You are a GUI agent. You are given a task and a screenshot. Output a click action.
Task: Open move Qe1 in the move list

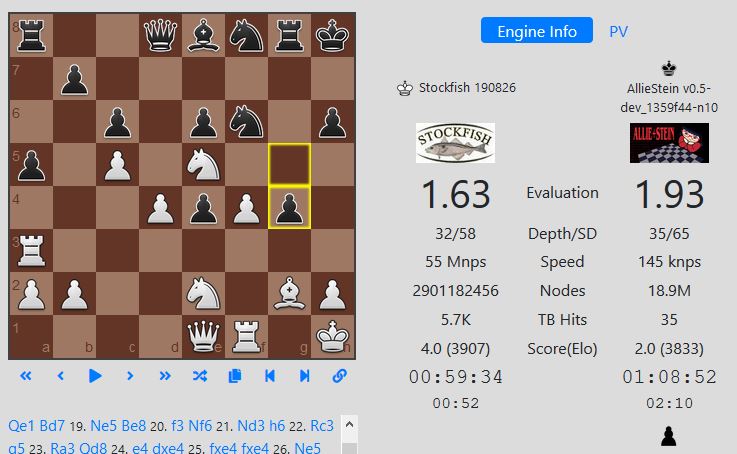point(22,426)
